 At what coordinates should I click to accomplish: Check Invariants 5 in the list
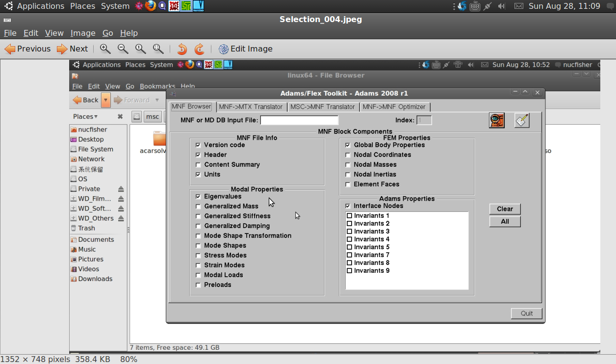(350, 247)
